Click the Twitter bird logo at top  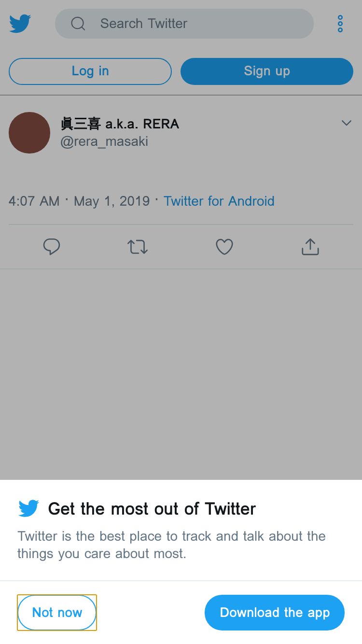click(20, 23)
